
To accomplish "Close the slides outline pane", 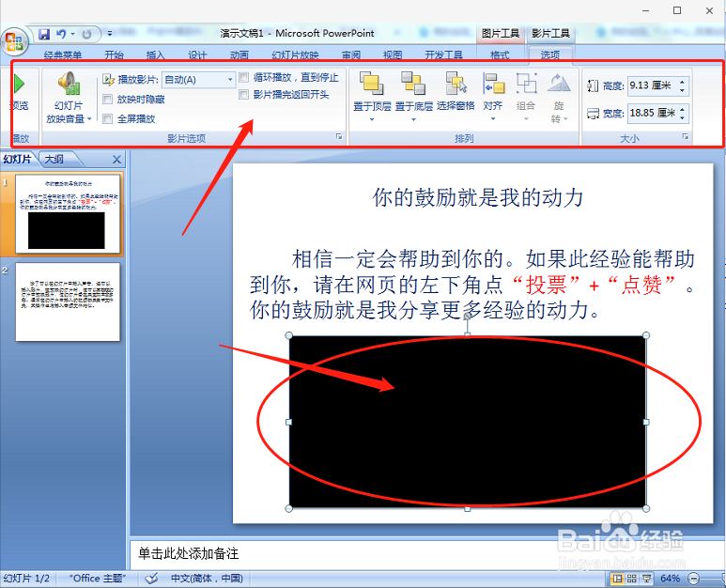I will (116, 160).
